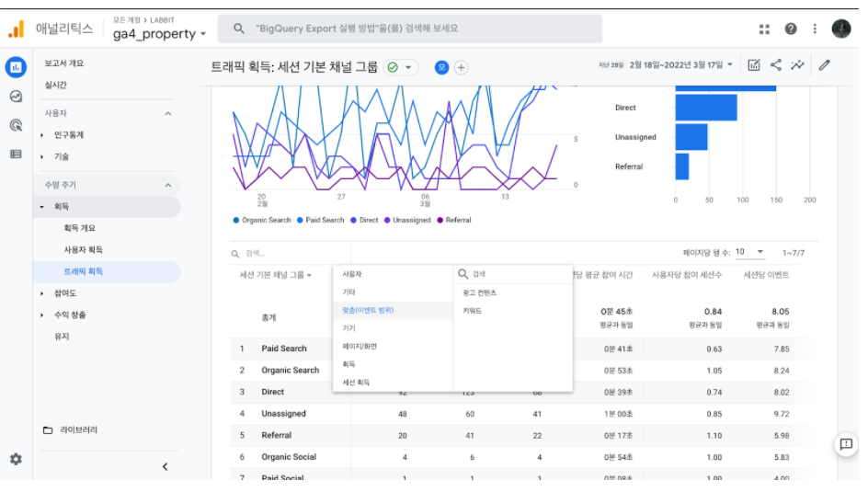The height and width of the screenshot is (492, 868).
Task: Sort by 세션당 이벤트 column header
Action: tap(766, 275)
